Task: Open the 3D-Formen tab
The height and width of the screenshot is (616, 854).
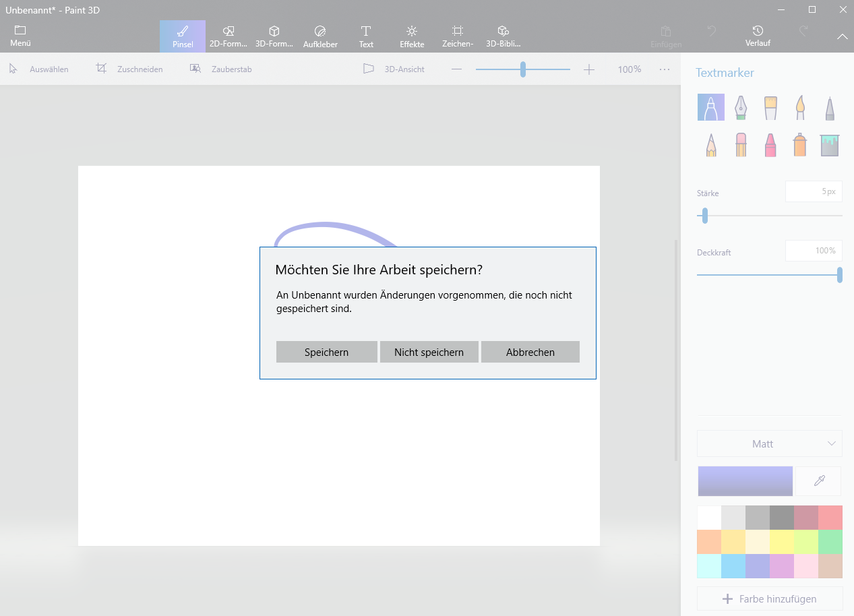Action: (274, 36)
